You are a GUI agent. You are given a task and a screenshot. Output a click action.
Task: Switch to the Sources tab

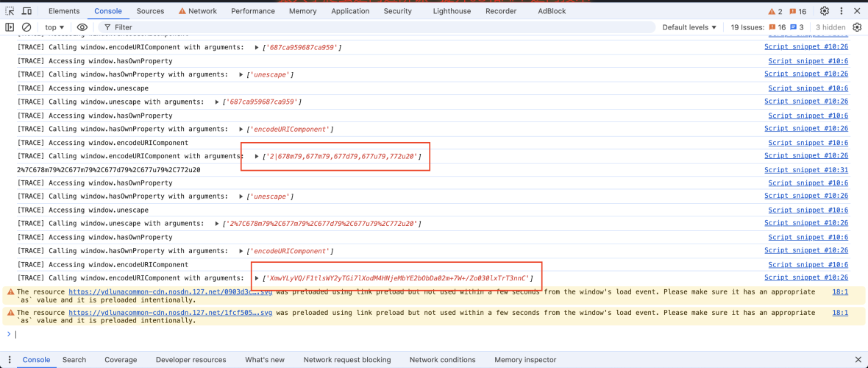pyautogui.click(x=150, y=11)
